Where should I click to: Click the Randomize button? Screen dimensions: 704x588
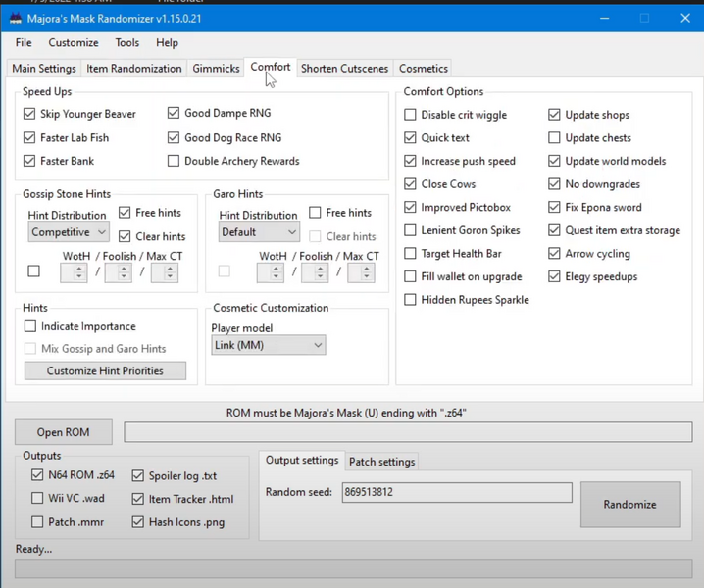click(x=630, y=505)
